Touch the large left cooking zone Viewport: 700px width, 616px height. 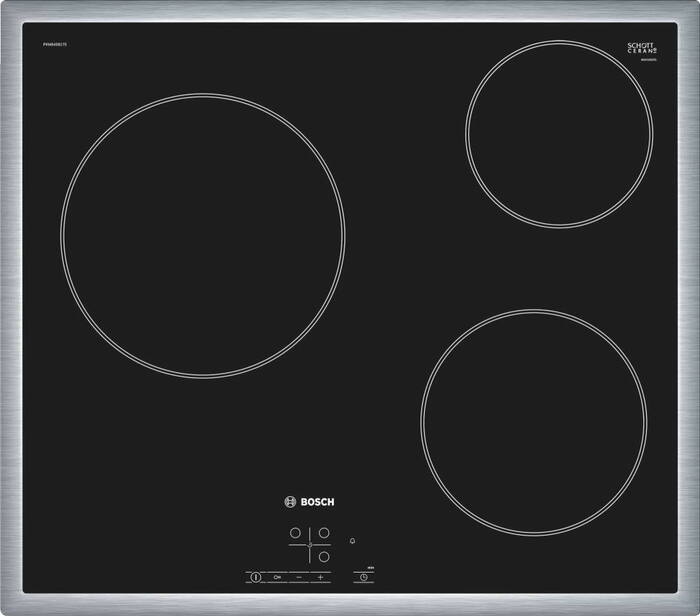[203, 236]
